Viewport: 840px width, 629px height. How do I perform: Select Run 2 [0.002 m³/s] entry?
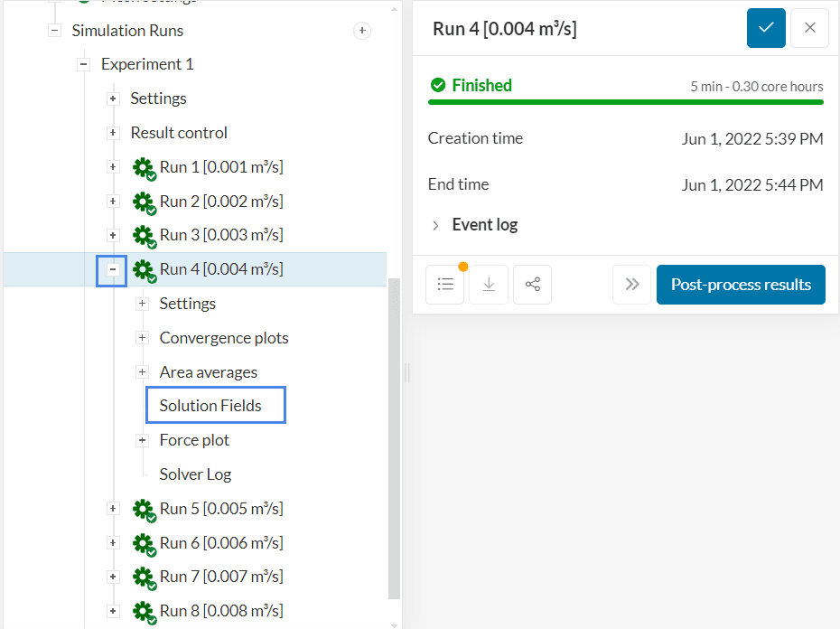coord(220,201)
